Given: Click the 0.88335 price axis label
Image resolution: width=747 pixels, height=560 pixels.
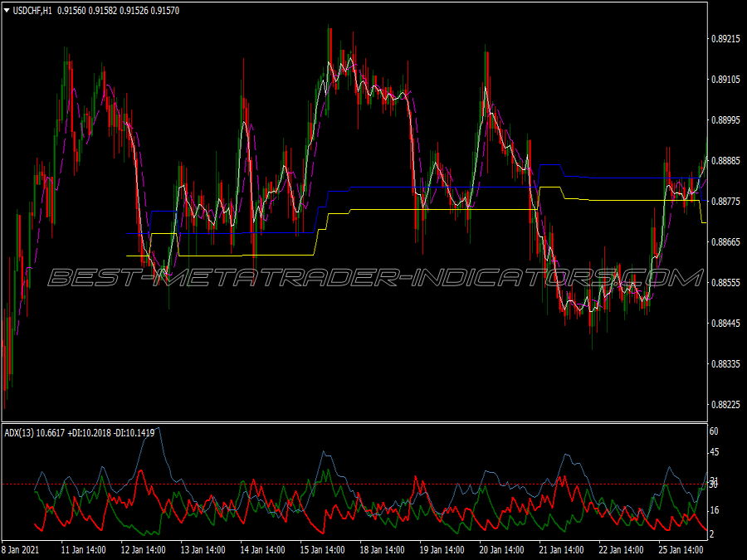Looking at the screenshot, I should tap(725, 364).
